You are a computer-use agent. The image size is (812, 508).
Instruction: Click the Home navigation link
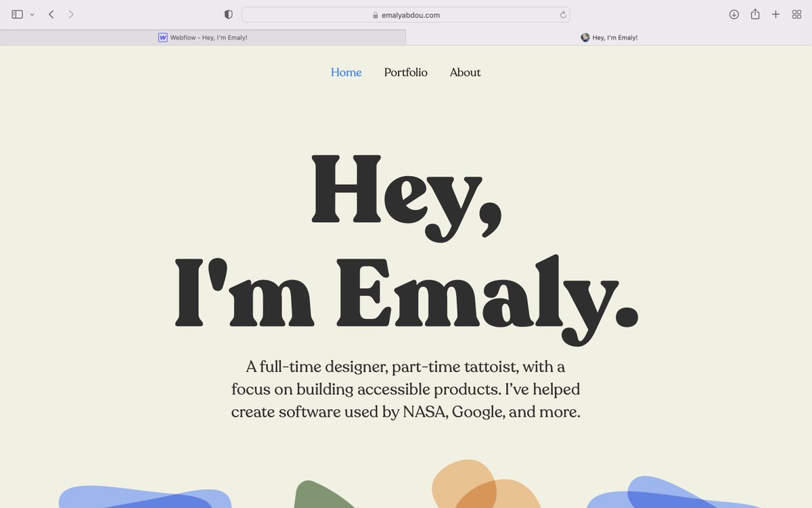(x=346, y=72)
